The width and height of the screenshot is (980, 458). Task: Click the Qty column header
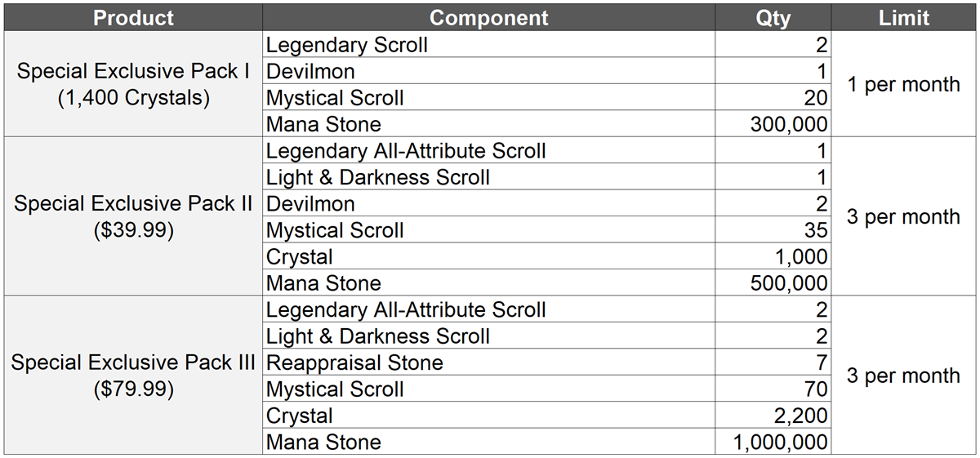pos(773,17)
